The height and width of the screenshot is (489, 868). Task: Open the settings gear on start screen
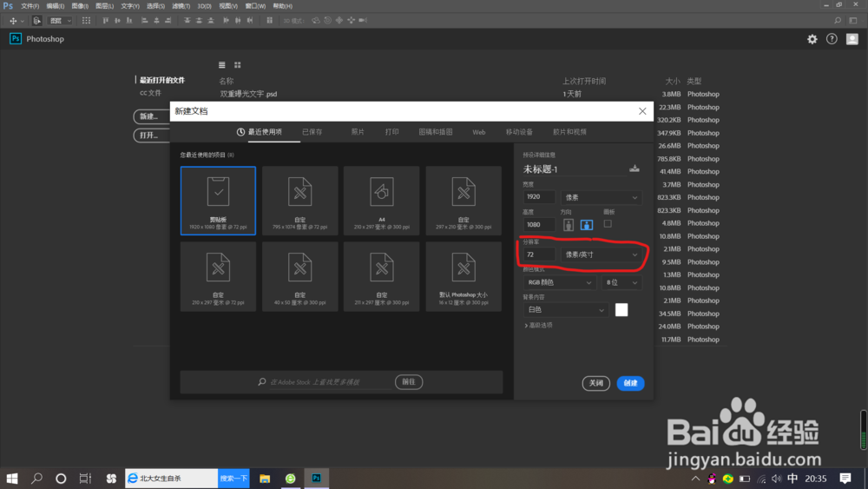(x=812, y=39)
